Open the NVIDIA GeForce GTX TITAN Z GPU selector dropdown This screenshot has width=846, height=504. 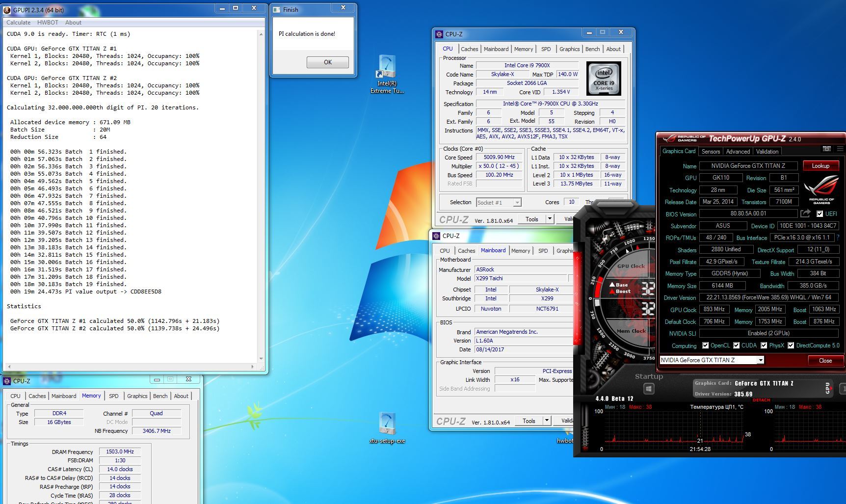coord(761,360)
